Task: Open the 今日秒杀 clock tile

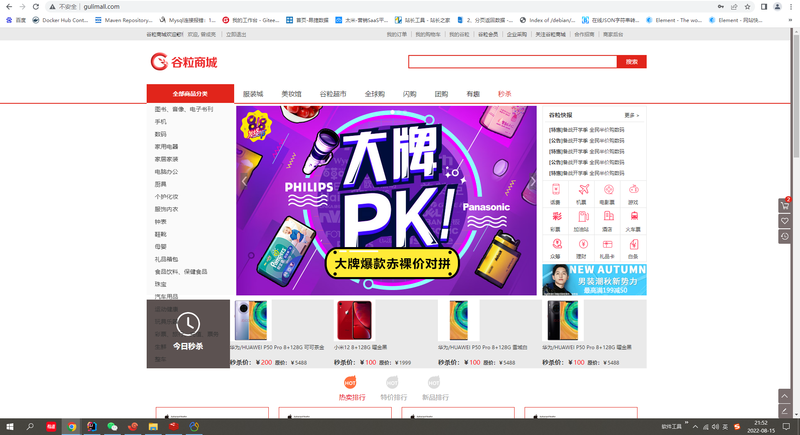Action: 188,334
